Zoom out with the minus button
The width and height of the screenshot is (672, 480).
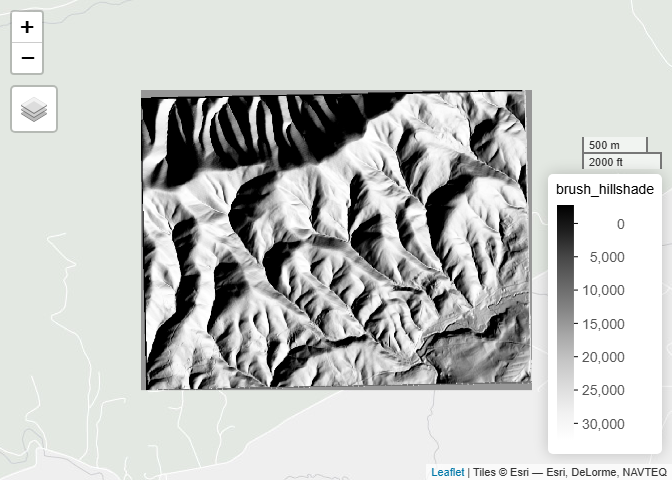click(x=27, y=58)
